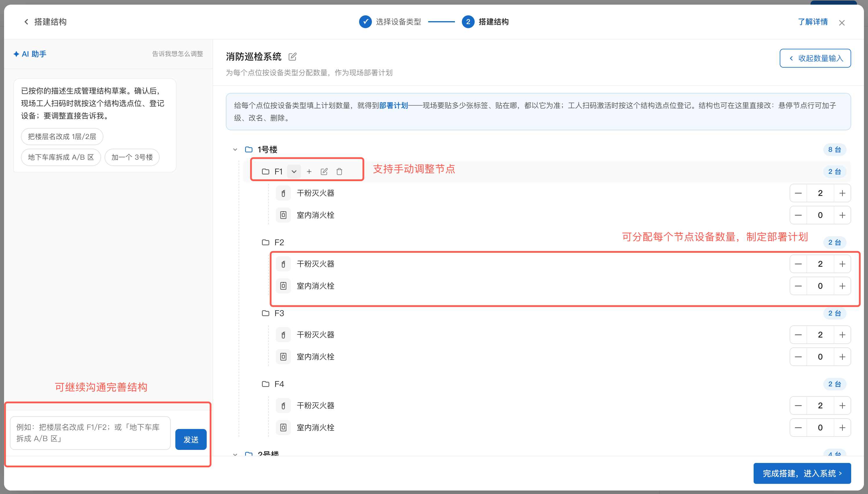Decrease F4 室内消火栓 quantity
Screen dimensions: 868x494
pyautogui.click(x=798, y=428)
